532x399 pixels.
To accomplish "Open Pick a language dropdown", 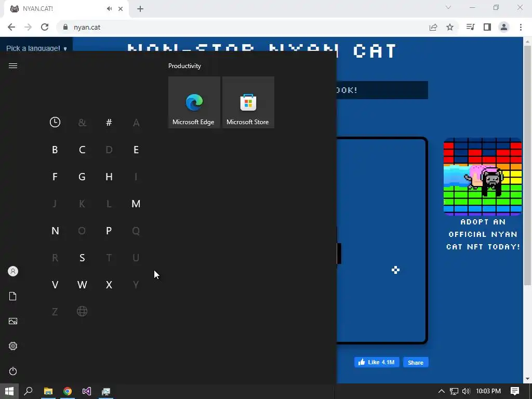I will (x=36, y=48).
